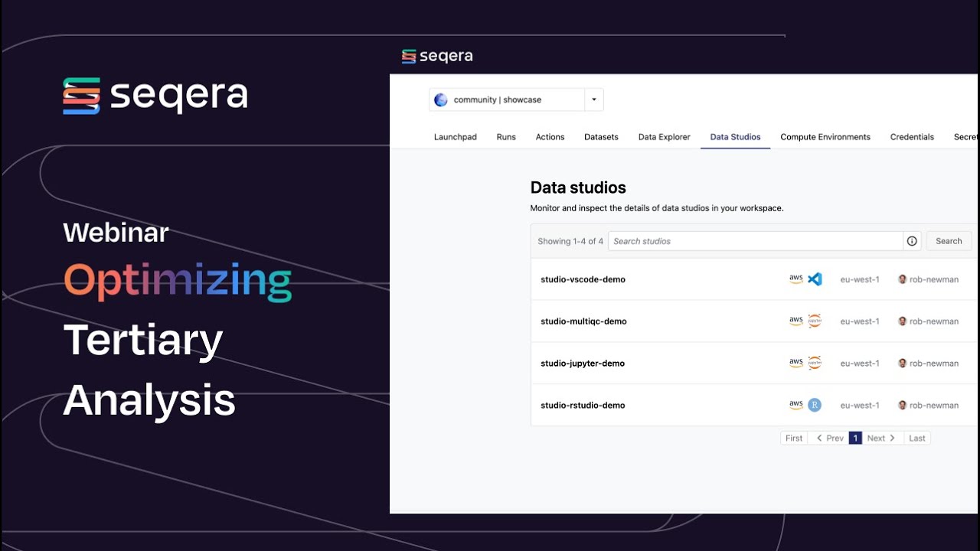Open studio-jupyter-demo studio

(583, 364)
